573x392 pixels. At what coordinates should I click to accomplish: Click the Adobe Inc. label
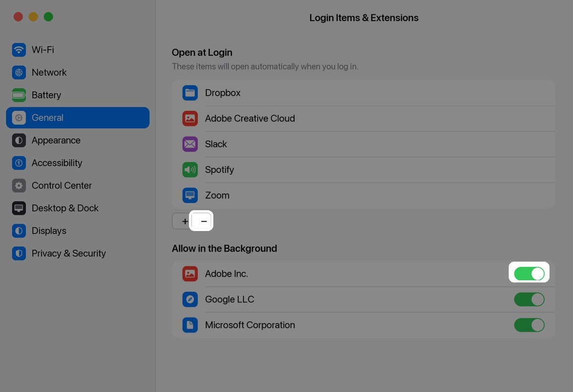click(226, 274)
